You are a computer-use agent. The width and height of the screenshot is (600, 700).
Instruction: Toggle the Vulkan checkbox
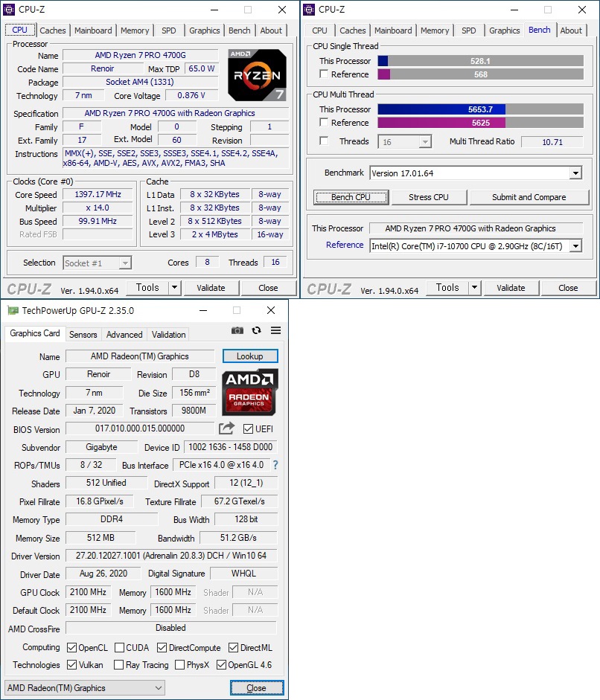coord(71,665)
